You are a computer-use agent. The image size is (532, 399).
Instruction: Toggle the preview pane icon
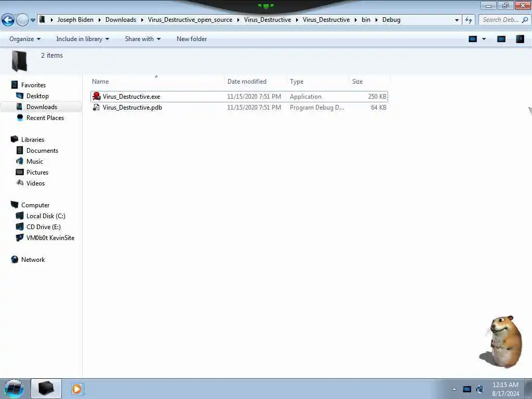point(501,39)
